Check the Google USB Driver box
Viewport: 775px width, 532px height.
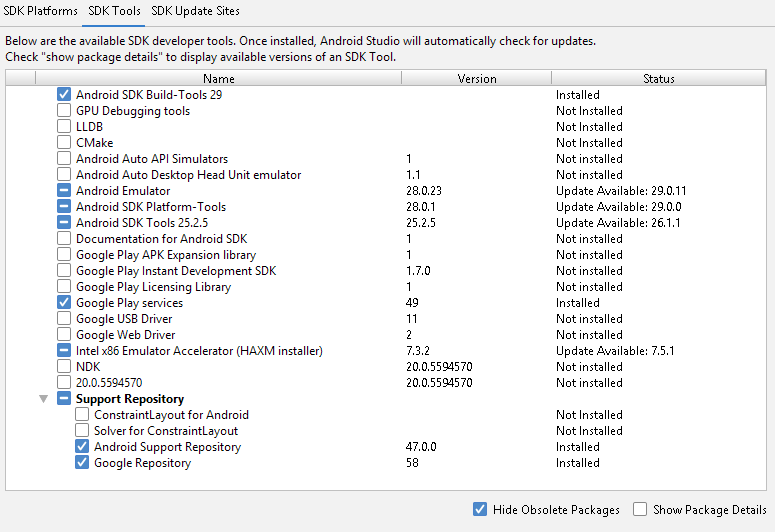[64, 318]
